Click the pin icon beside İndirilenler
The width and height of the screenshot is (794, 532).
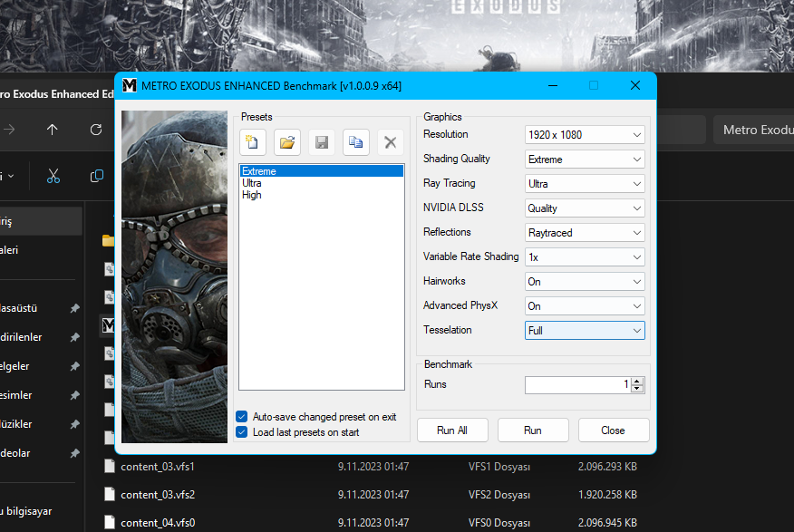click(75, 337)
